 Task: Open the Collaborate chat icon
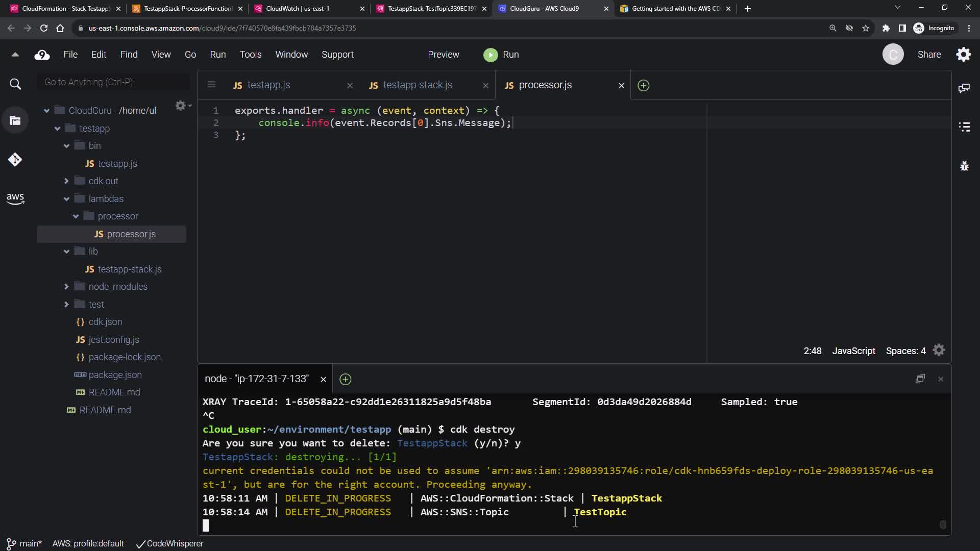point(964,88)
